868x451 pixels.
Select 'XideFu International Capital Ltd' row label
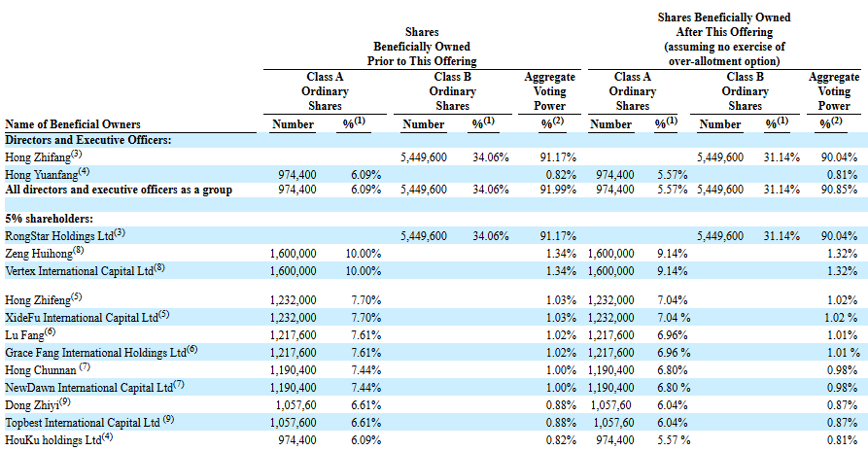point(82,318)
